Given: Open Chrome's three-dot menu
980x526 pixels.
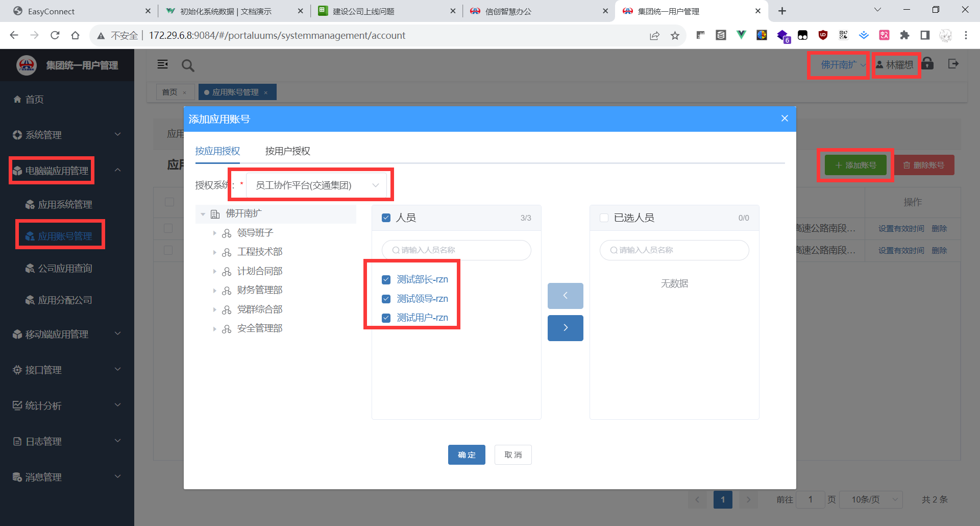Looking at the screenshot, I should 966,35.
